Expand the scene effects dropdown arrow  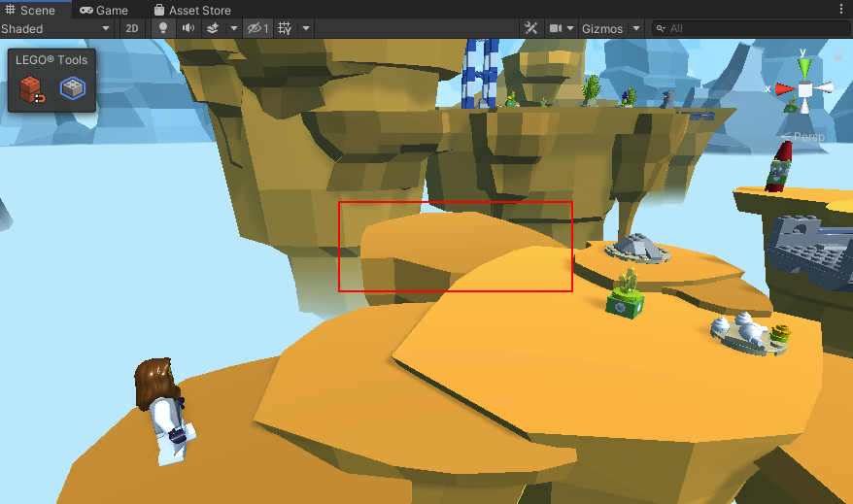[x=233, y=28]
